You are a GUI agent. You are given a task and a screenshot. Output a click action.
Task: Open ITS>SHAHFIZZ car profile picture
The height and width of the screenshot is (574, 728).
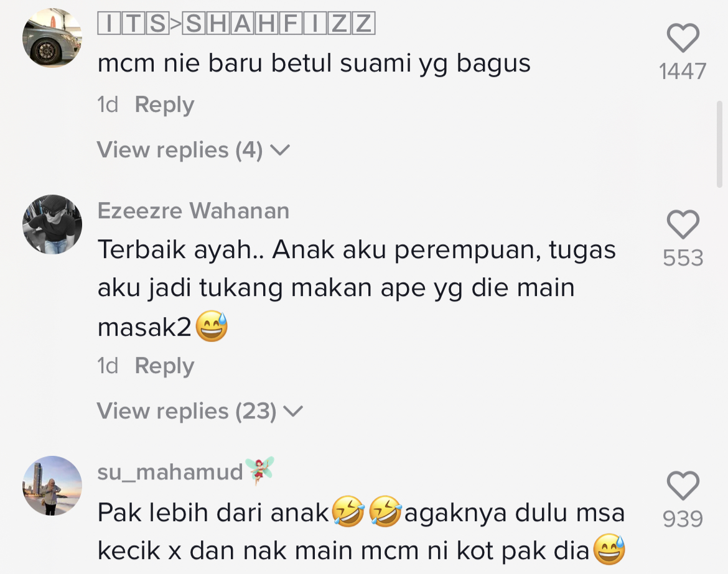(52, 38)
